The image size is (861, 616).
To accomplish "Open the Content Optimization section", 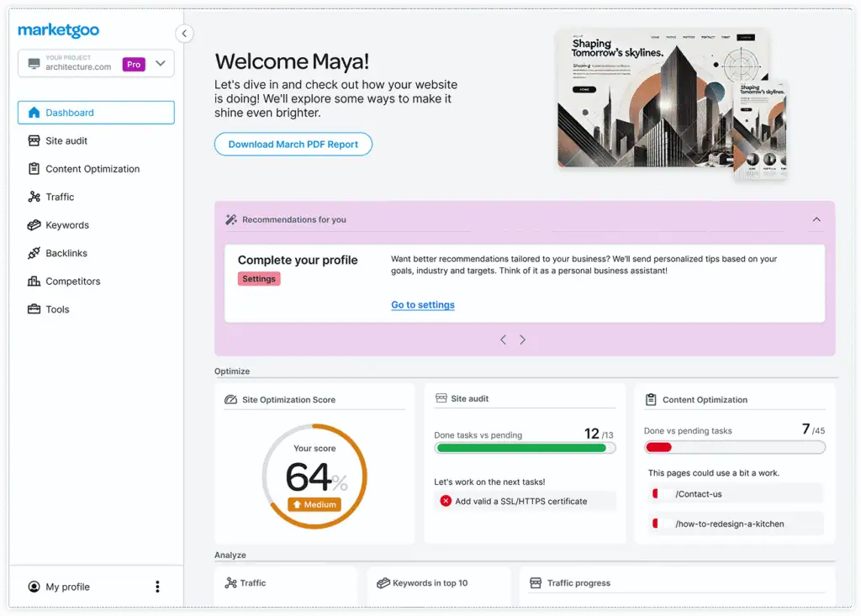I will [x=92, y=168].
